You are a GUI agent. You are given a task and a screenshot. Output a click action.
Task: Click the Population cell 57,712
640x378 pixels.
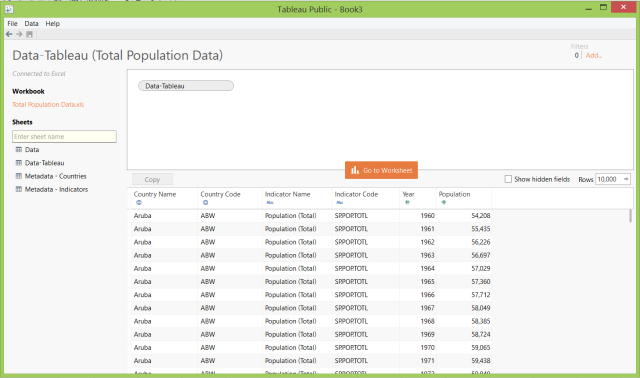pyautogui.click(x=481, y=295)
